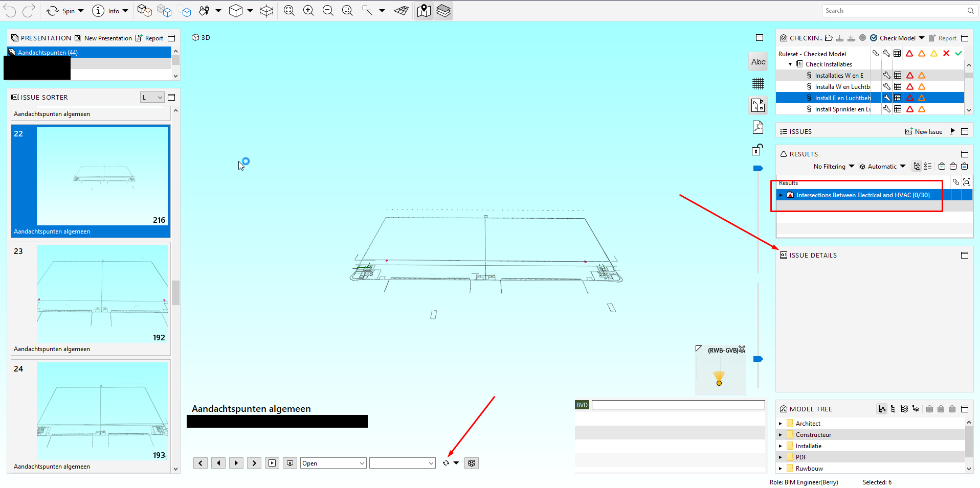Click the Zoom In magnifier
This screenshot has width=980, height=488.
(308, 11)
